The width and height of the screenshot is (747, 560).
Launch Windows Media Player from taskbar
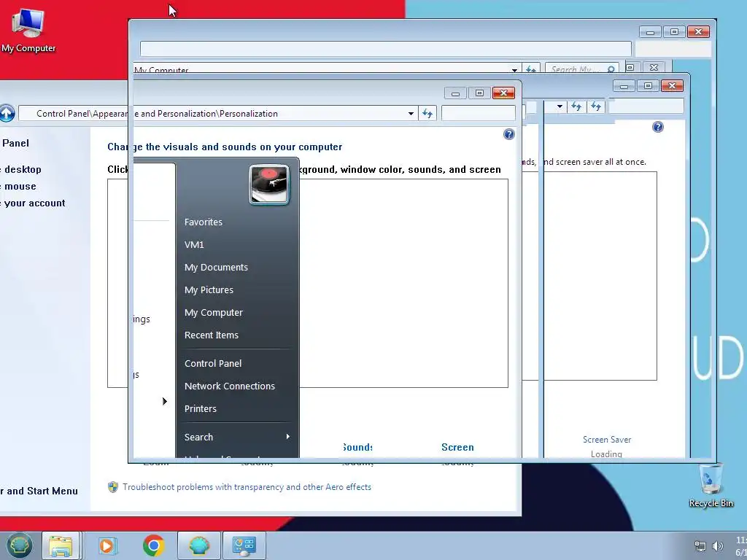(108, 545)
